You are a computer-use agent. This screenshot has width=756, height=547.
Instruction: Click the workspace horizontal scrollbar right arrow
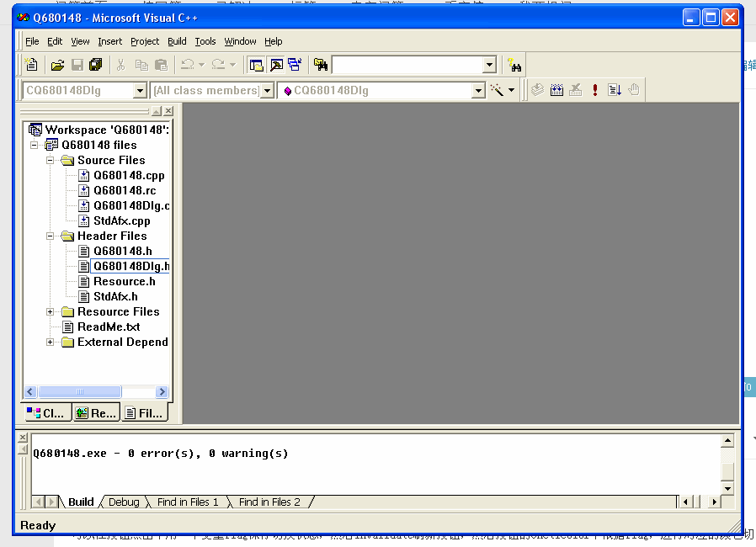point(162,392)
